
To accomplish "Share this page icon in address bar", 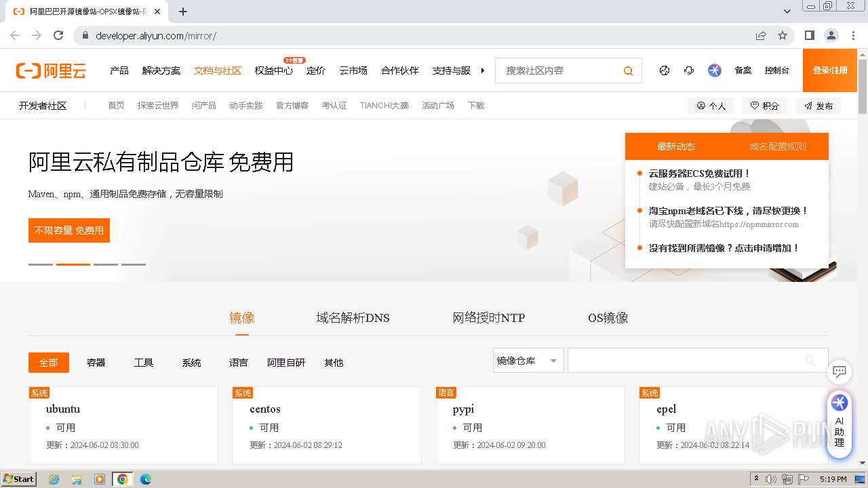I will point(761,35).
